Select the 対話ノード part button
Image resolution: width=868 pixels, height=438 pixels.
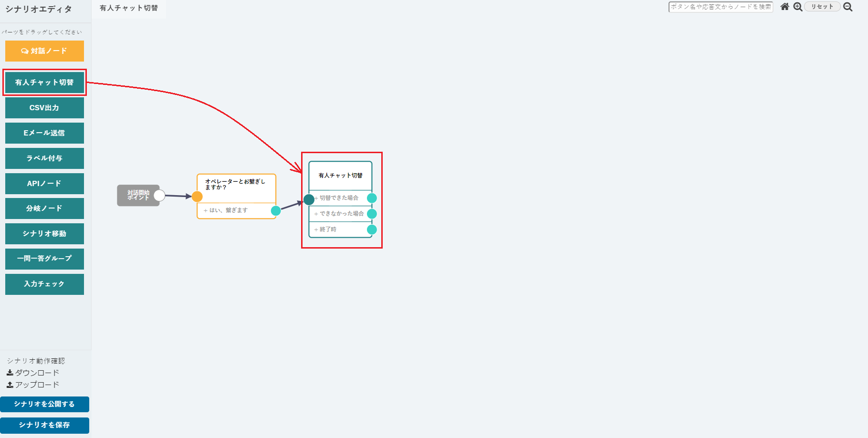pos(44,51)
